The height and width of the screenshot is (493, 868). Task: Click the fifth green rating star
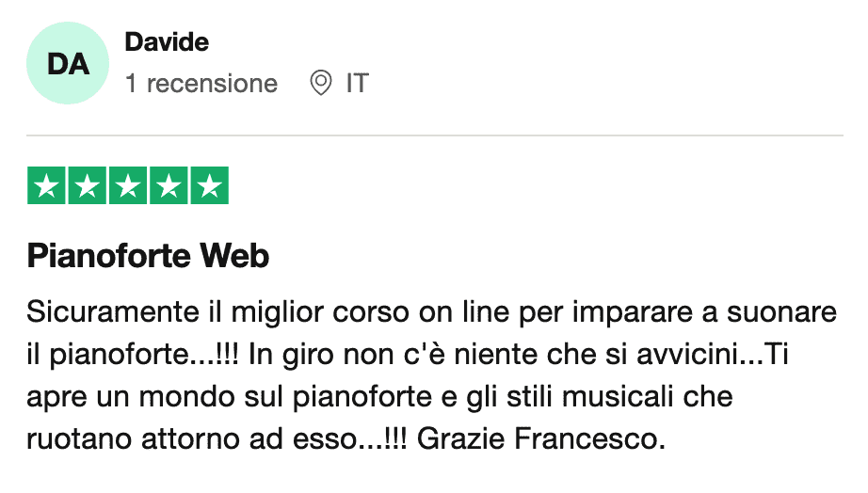(208, 185)
